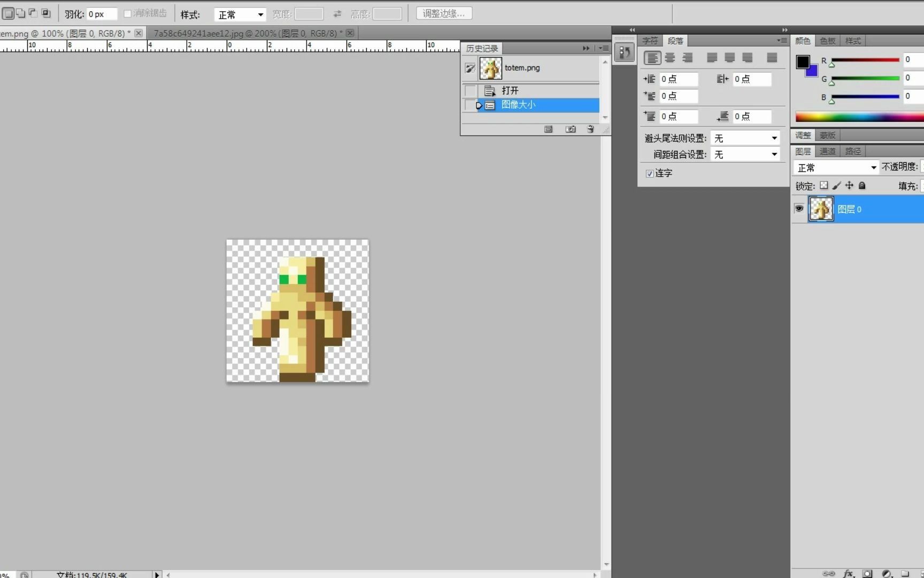This screenshot has height=578, width=924.
Task: Switch to the Color (颜色) tab
Action: (802, 41)
